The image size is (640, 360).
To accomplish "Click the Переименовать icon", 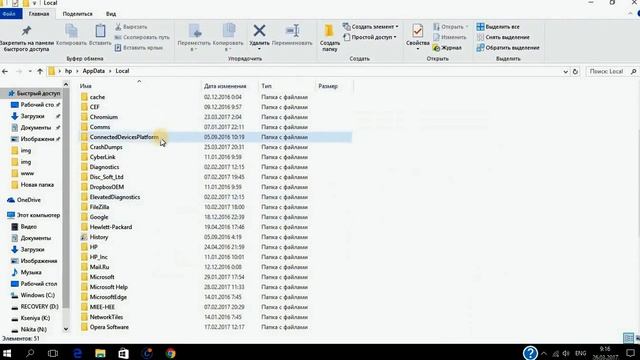I will tap(292, 31).
